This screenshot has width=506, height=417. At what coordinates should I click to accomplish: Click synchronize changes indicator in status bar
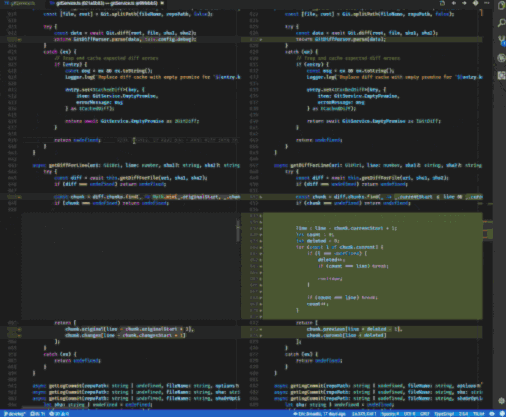click(37, 414)
